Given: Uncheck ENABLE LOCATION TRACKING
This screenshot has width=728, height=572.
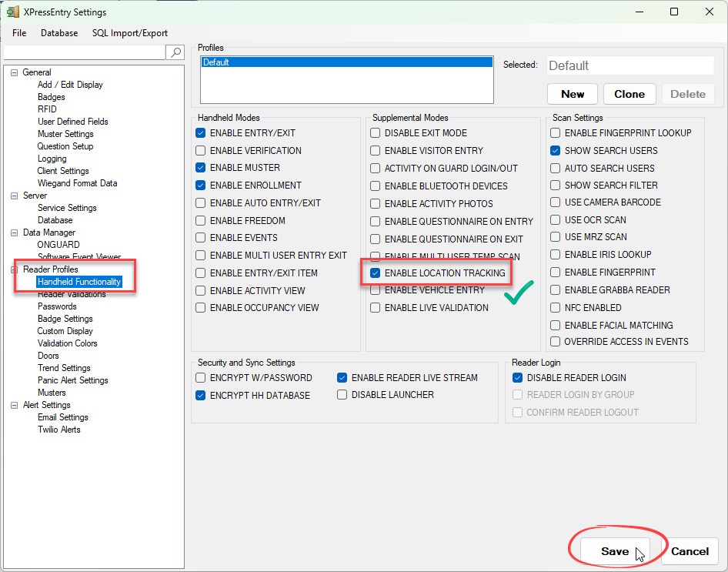Looking at the screenshot, I should pyautogui.click(x=376, y=273).
